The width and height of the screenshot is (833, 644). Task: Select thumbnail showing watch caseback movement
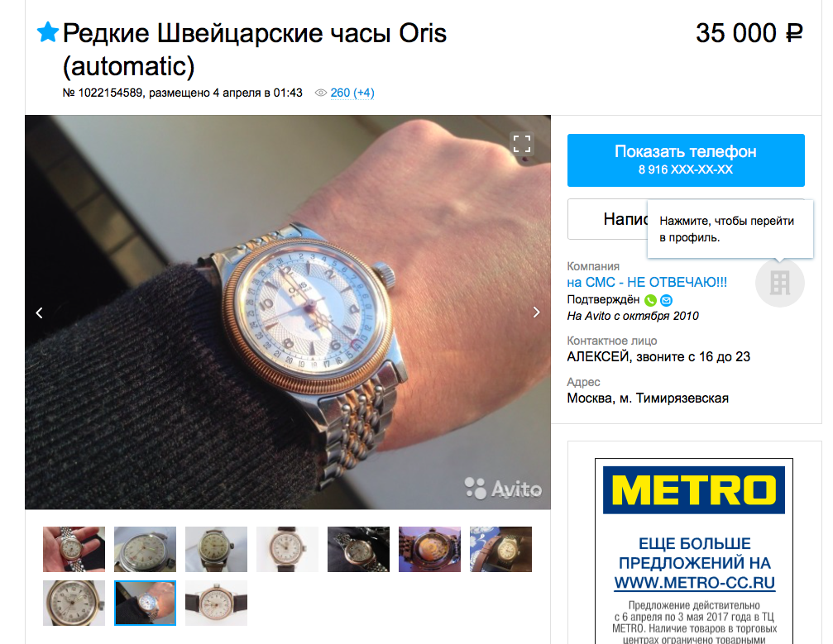coord(430,549)
